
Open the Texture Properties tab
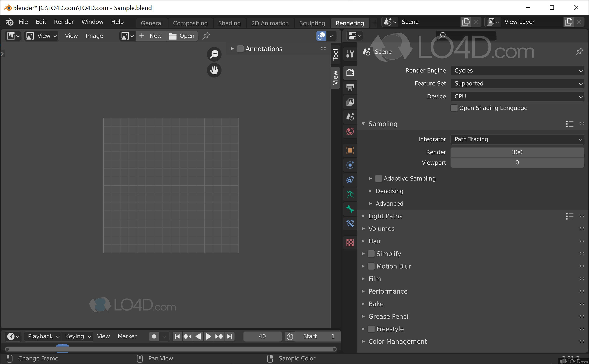click(350, 243)
